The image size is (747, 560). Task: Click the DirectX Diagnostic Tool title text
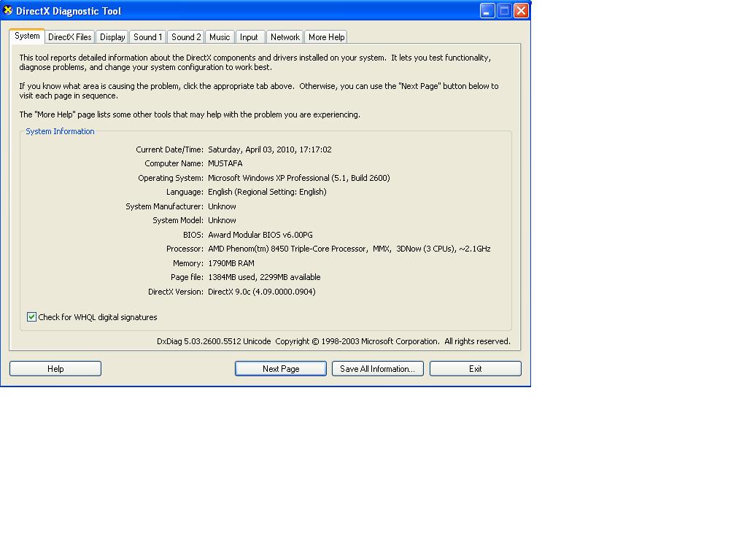pos(69,11)
